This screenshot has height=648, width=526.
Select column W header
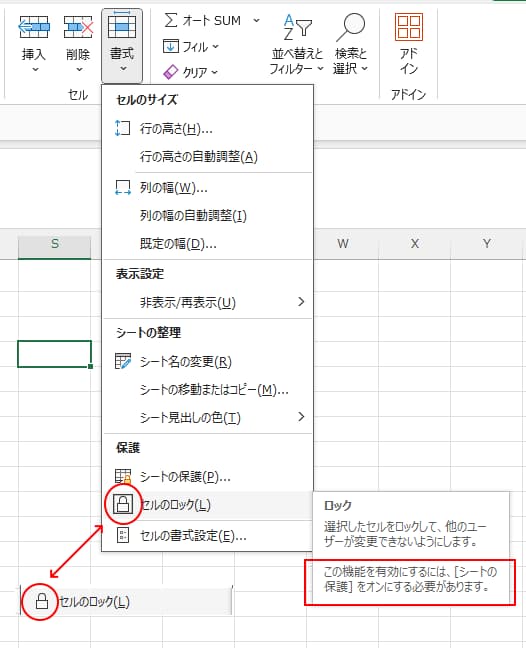[343, 243]
